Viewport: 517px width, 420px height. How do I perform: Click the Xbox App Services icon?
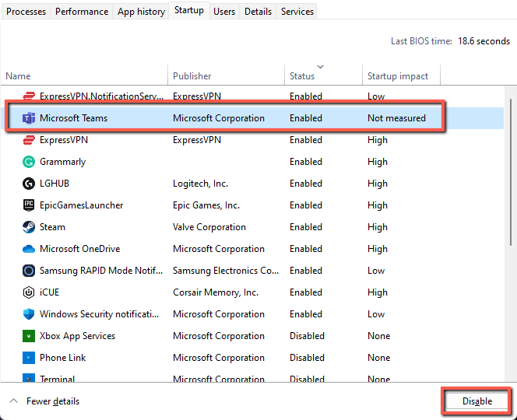29,336
